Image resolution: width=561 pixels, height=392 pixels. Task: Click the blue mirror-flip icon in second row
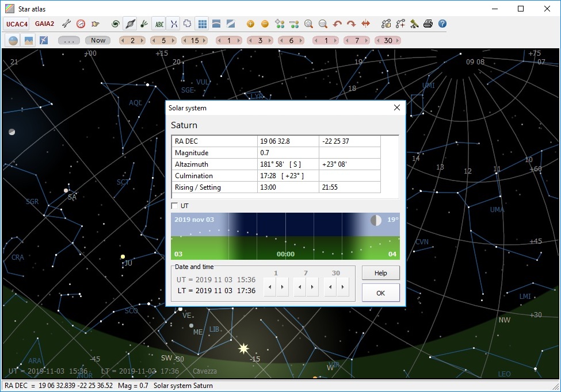pos(44,40)
